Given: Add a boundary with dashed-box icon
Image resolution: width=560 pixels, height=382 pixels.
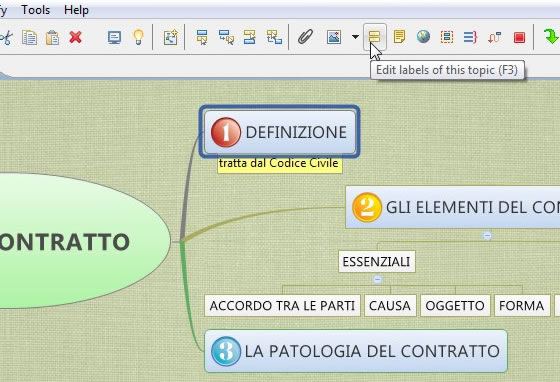Looking at the screenshot, I should 447,37.
